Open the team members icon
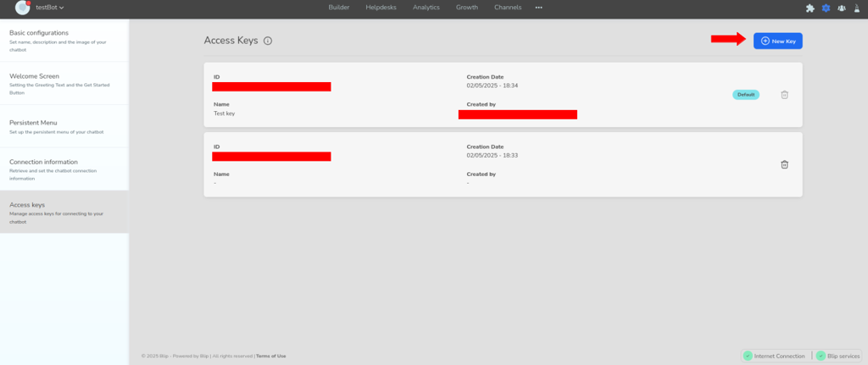The image size is (868, 365). [x=841, y=8]
